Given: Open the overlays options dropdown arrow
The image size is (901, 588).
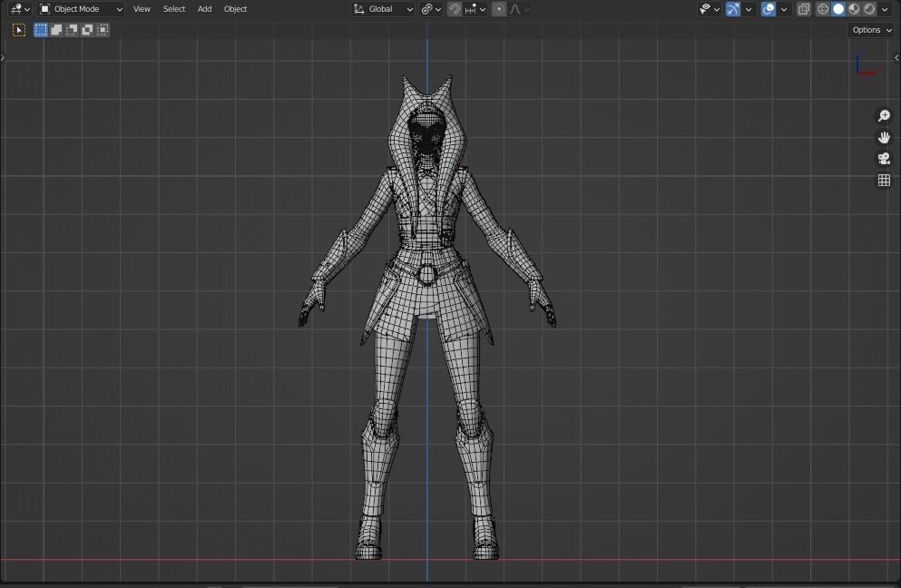Looking at the screenshot, I should [x=784, y=9].
